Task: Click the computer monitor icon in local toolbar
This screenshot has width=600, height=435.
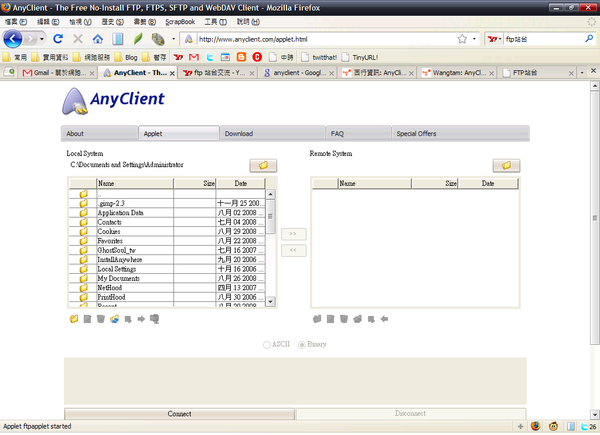Action: point(155,319)
